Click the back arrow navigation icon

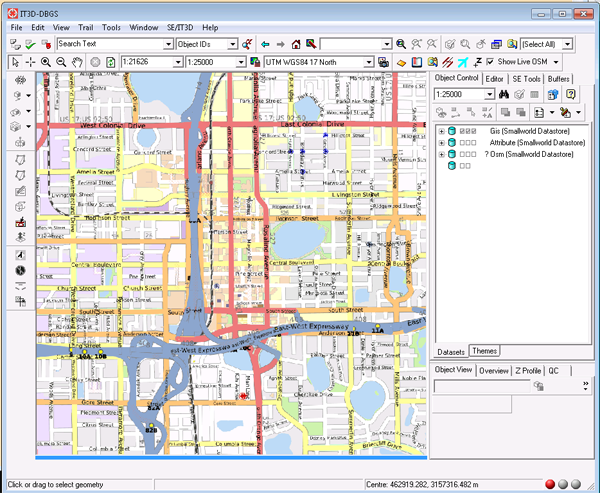click(264, 45)
